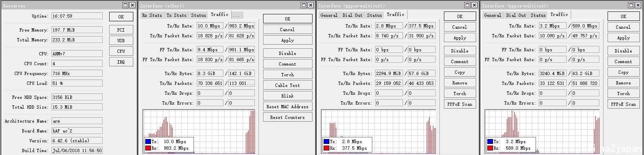The width and height of the screenshot is (644, 155).
Task: Maximize the Interface ether1 window
Action: click(304, 5)
